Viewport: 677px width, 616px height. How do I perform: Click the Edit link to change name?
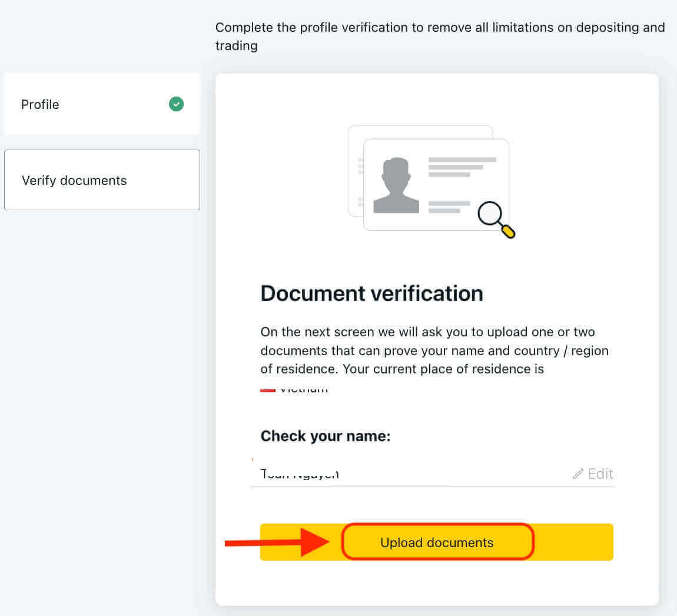click(x=600, y=474)
